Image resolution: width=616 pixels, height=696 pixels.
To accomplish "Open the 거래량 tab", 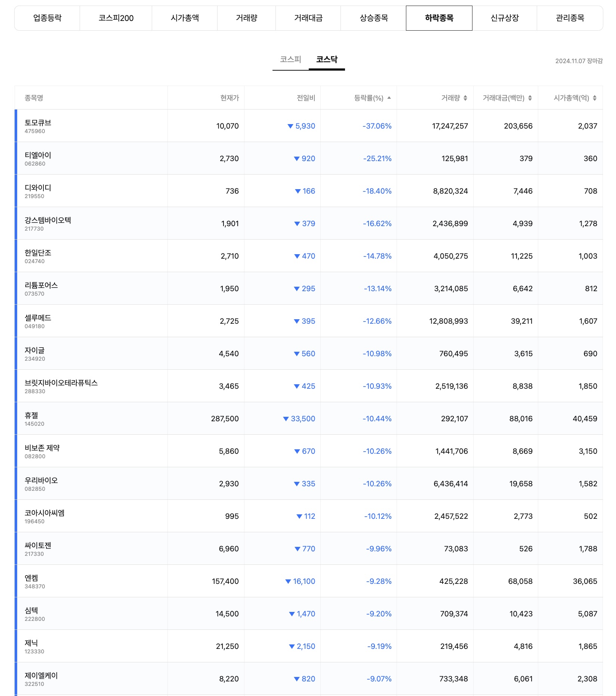I will pos(247,18).
